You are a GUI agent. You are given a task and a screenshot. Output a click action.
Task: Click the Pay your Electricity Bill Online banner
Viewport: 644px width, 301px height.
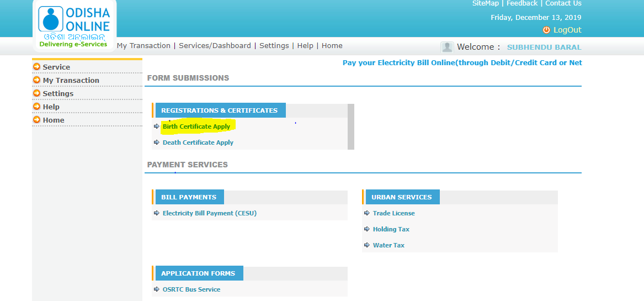(462, 62)
